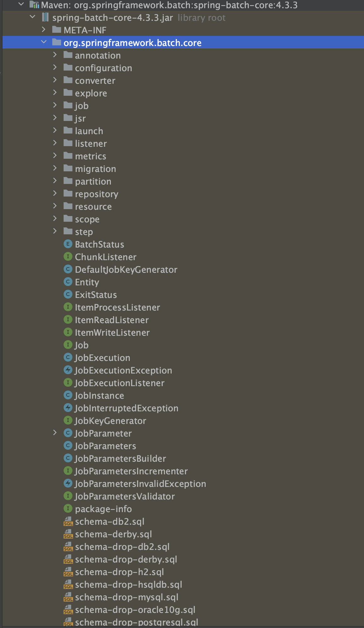This screenshot has height=628, width=364.
Task: Expand the converter package
Action: pos(55,80)
